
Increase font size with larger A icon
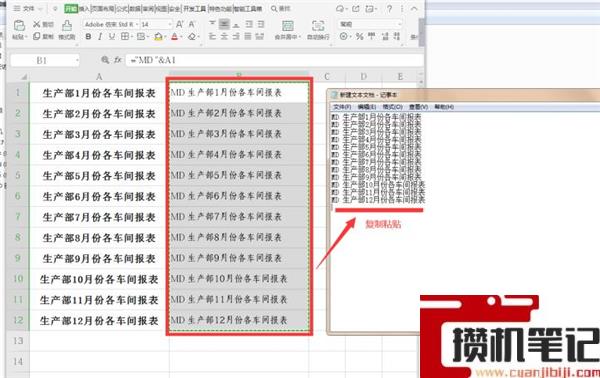[x=179, y=24]
